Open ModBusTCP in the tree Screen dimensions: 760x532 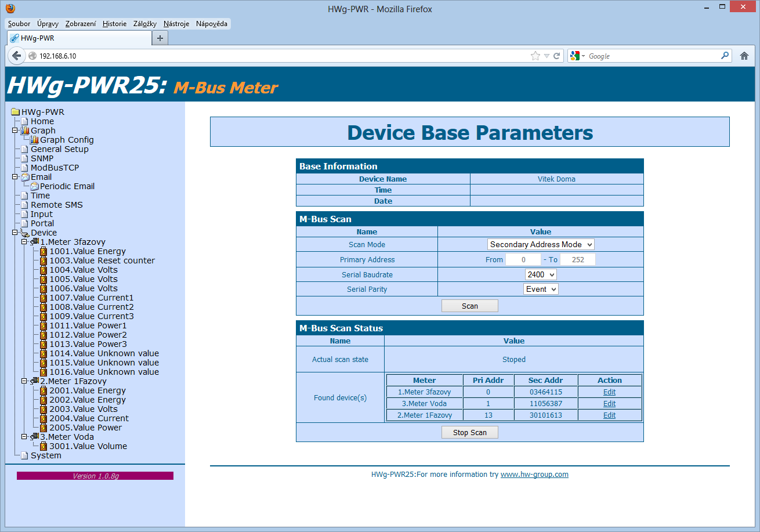(55, 168)
